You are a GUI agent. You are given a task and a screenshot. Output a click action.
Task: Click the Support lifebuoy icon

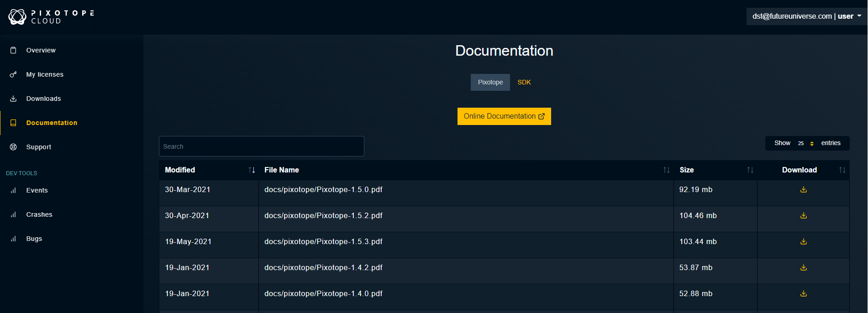[x=13, y=147]
